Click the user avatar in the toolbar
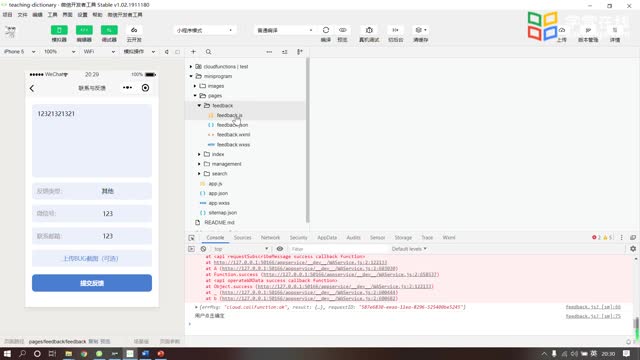This screenshot has width=640, height=360. coord(11,31)
